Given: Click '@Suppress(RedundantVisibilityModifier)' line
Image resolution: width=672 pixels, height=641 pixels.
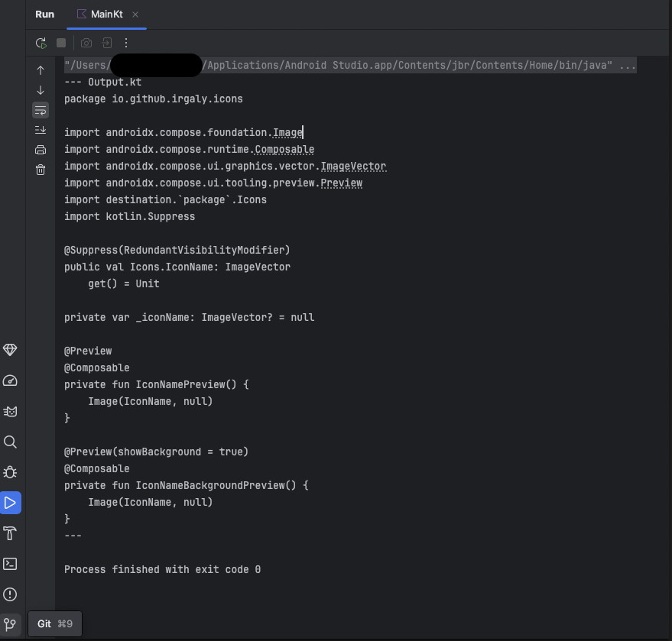Looking at the screenshot, I should tap(177, 250).
